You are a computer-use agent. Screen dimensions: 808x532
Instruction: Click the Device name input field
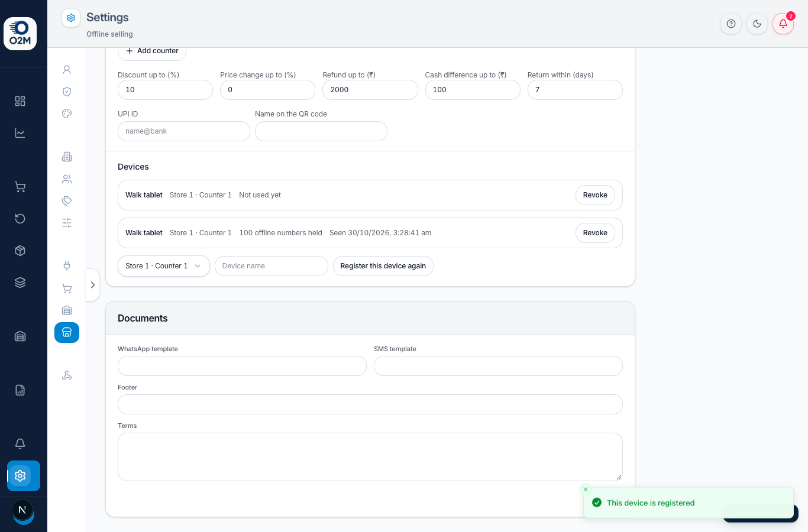272,266
